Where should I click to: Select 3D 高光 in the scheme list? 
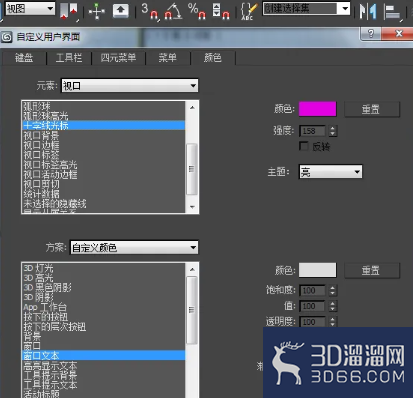point(104,278)
